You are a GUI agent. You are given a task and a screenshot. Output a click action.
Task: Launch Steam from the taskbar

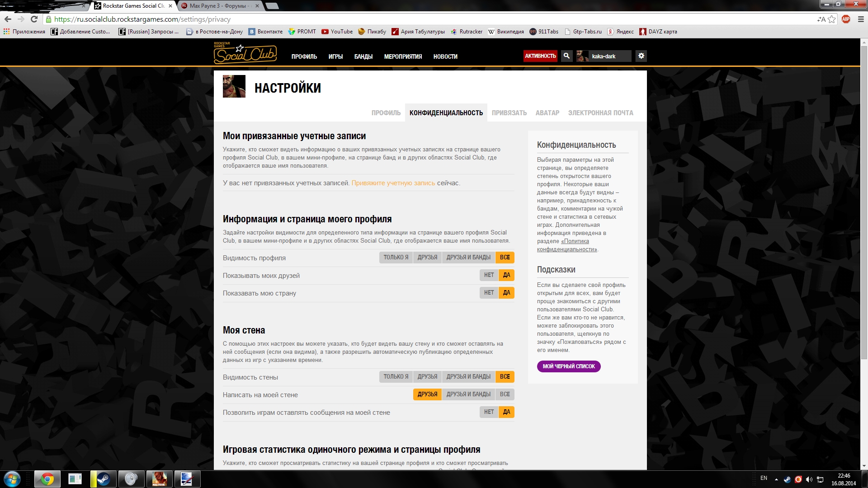104,479
